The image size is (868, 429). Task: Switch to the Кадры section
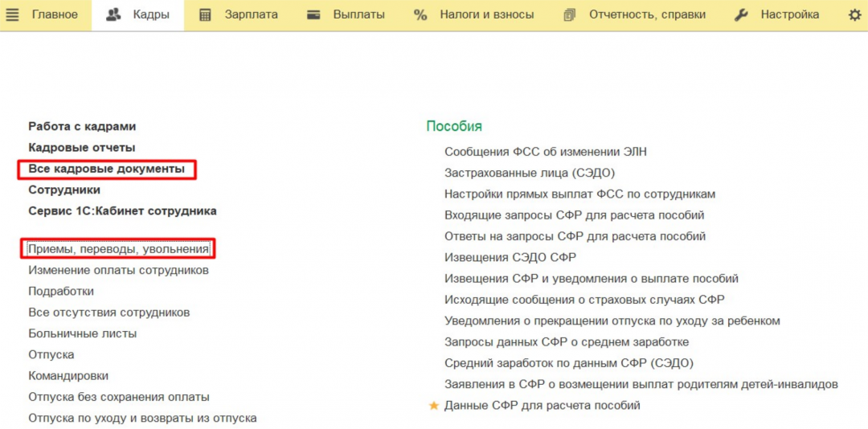pyautogui.click(x=151, y=15)
